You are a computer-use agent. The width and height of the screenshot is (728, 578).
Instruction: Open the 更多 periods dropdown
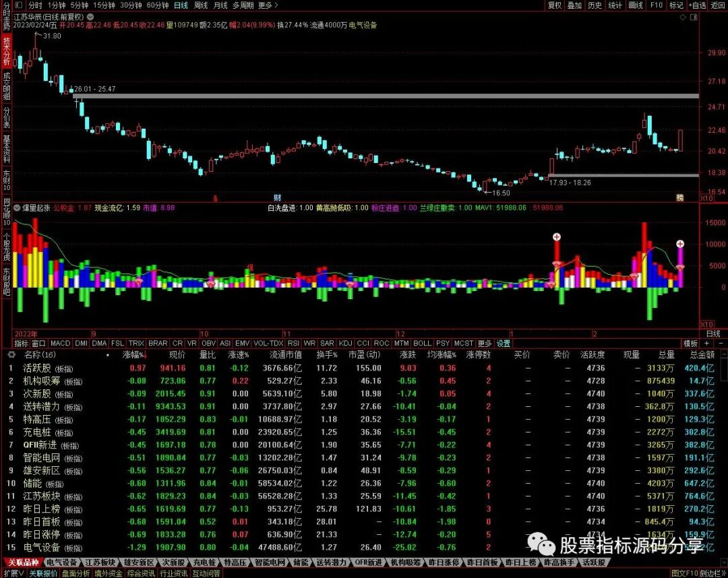[268, 5]
